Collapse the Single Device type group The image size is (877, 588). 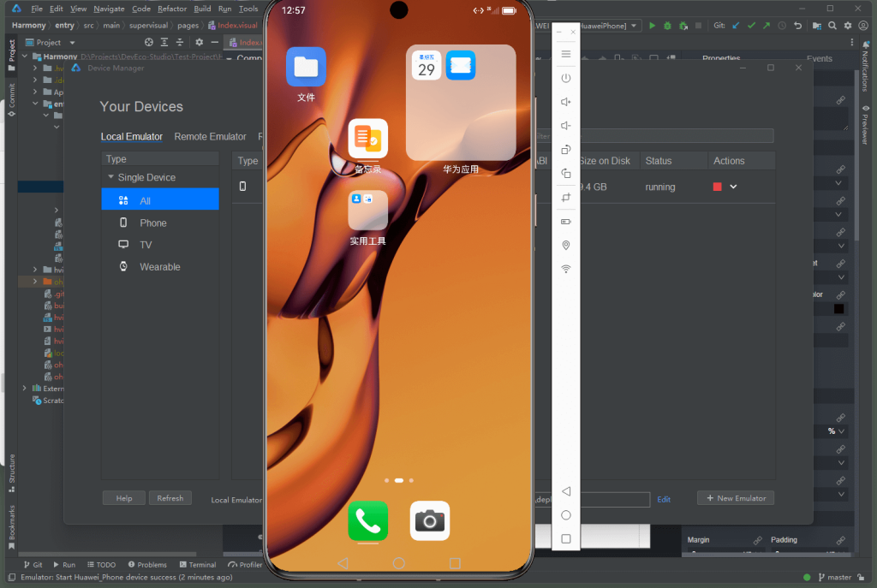click(x=110, y=177)
